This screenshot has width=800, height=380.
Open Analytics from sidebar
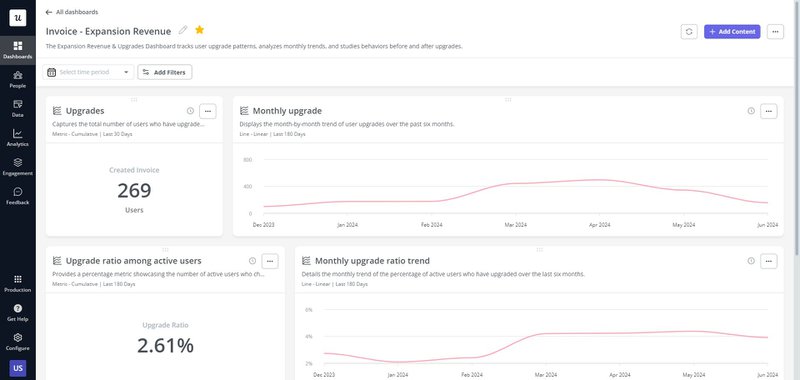click(x=18, y=138)
